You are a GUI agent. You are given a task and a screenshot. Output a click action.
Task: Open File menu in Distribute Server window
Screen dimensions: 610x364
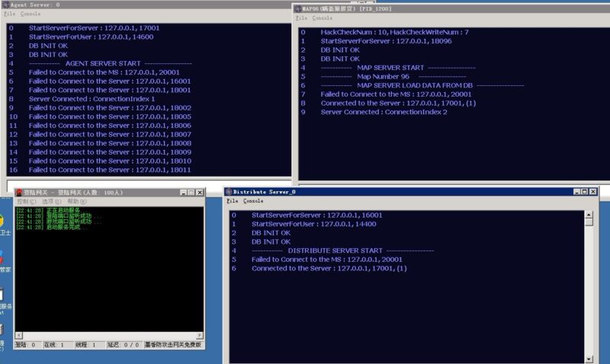[x=232, y=201]
